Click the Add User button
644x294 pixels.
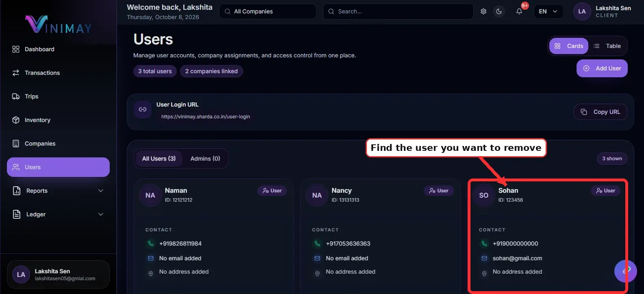[602, 68]
